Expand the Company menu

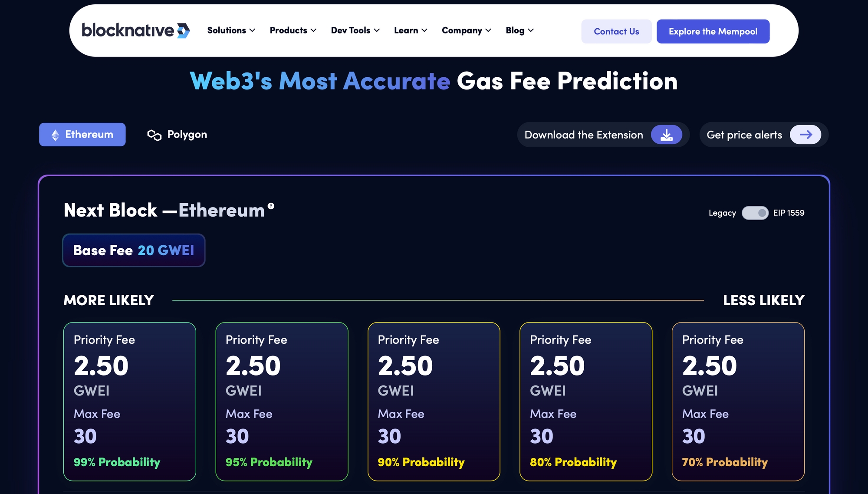[466, 30]
